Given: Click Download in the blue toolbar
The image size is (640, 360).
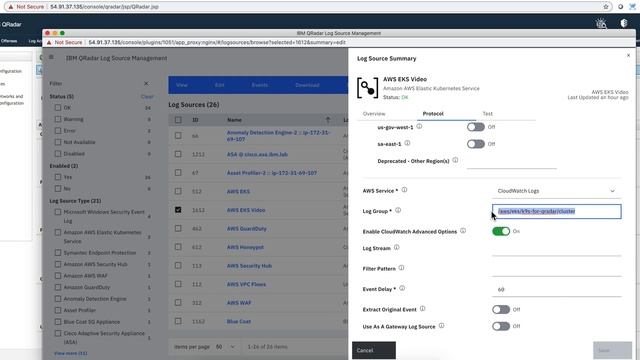Looking at the screenshot, I should [x=307, y=85].
